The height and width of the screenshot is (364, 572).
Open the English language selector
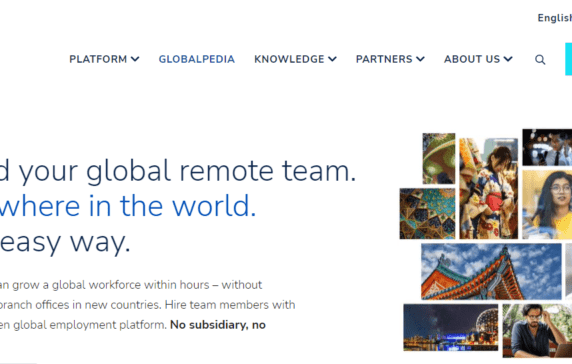[554, 18]
